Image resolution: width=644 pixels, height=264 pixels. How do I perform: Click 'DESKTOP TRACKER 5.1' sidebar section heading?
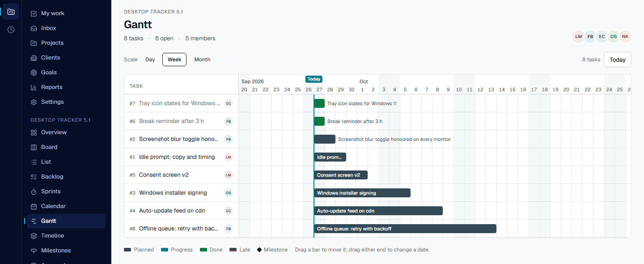tap(60, 120)
